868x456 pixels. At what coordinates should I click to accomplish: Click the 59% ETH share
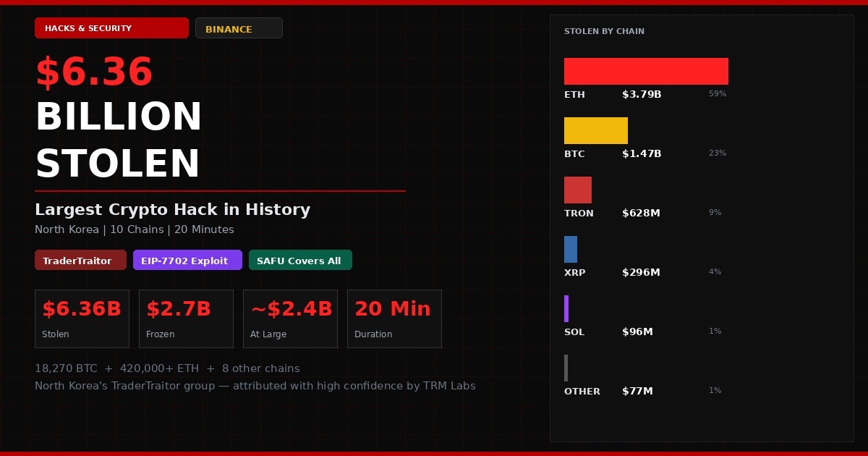pos(718,94)
